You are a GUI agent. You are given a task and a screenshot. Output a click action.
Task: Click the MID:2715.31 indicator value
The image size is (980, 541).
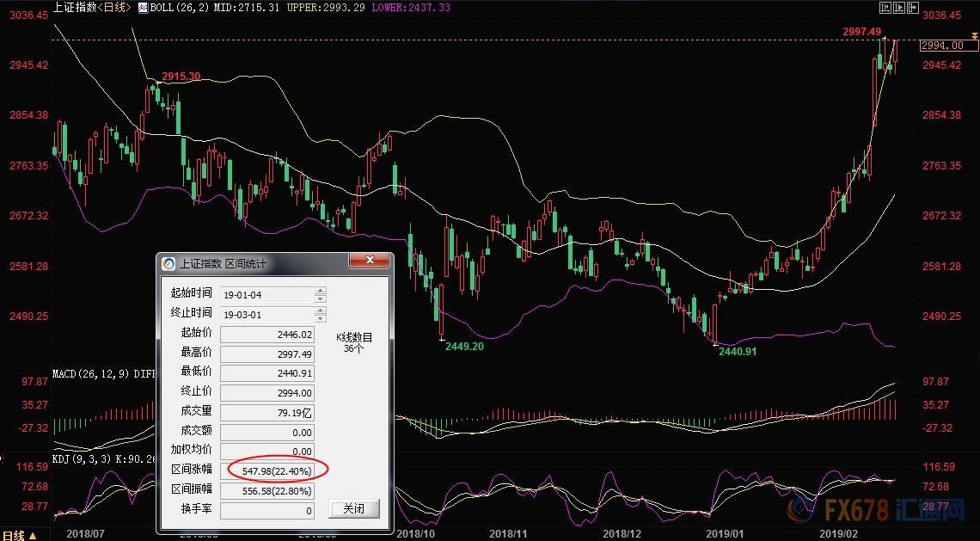pos(248,8)
